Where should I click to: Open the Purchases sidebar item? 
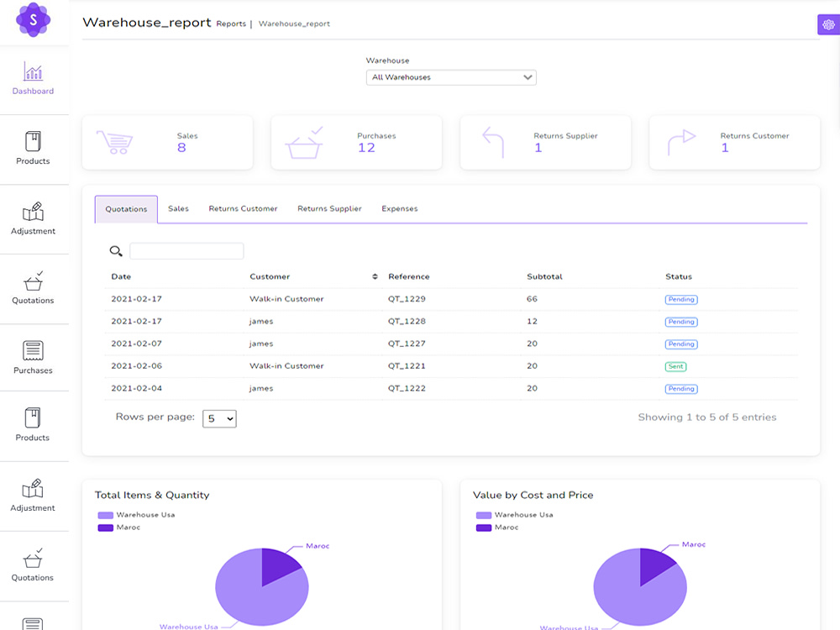point(34,358)
